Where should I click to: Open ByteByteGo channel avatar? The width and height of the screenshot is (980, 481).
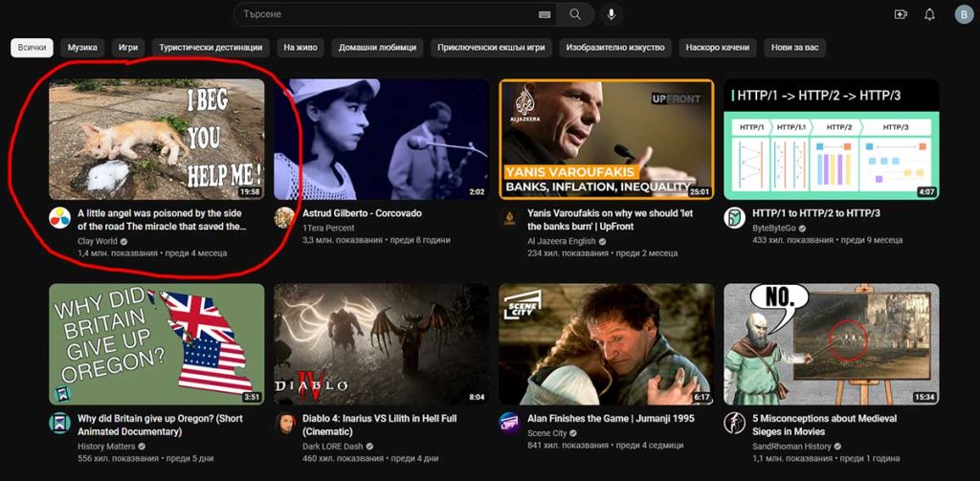coord(734,217)
